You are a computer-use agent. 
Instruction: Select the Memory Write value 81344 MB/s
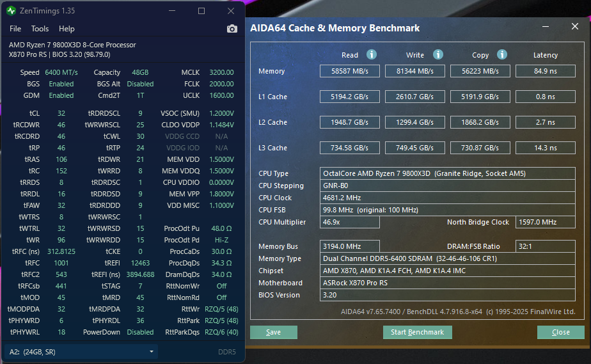point(415,71)
